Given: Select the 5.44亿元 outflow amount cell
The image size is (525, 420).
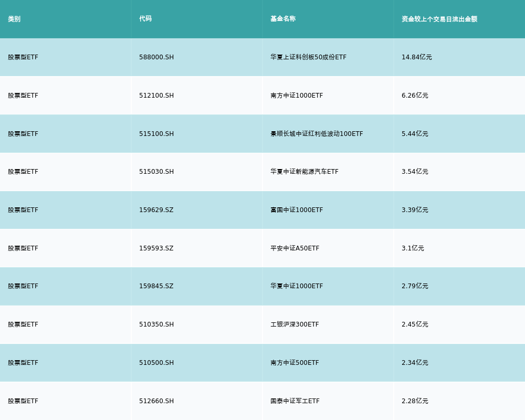Looking at the screenshot, I should (x=415, y=134).
